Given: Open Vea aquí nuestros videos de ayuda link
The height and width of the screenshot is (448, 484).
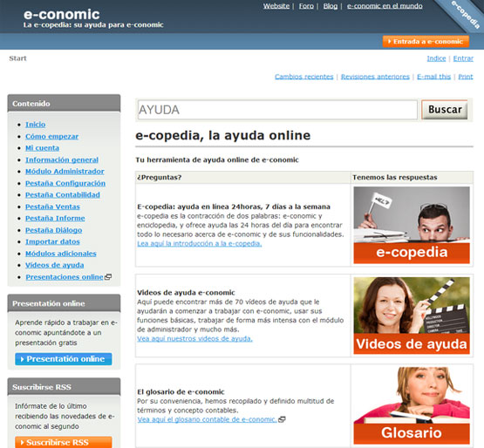Looking at the screenshot, I should click(194, 338).
